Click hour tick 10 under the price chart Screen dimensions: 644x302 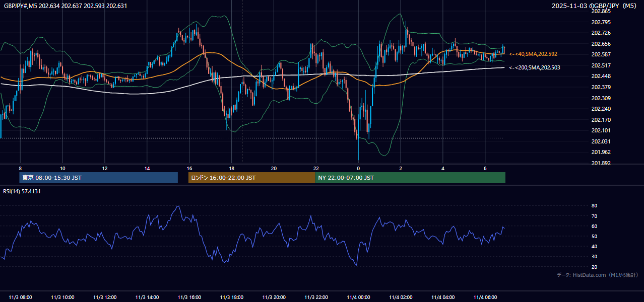[x=62, y=168]
